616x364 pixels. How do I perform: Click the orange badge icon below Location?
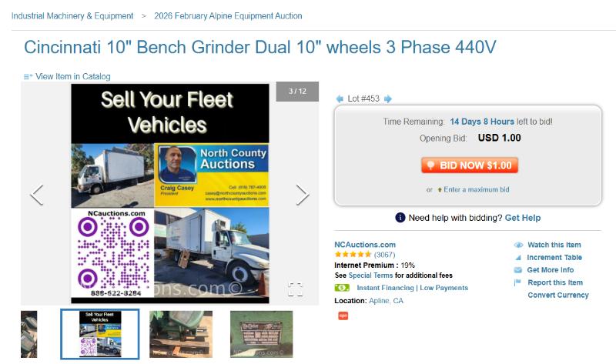coord(343,316)
